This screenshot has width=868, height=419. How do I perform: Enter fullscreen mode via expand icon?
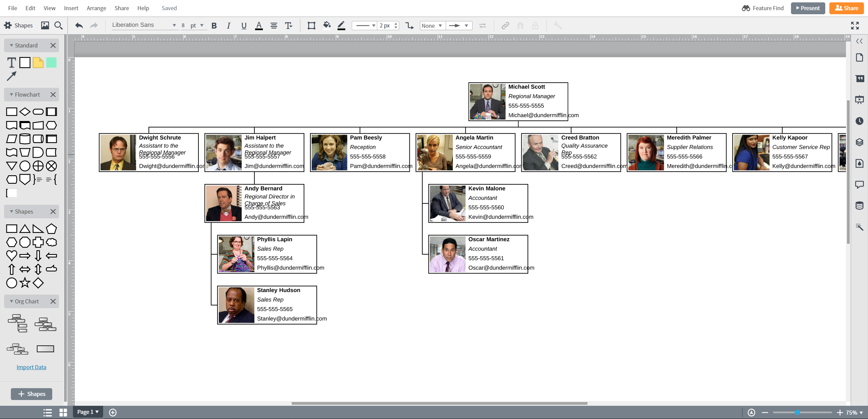855,25
